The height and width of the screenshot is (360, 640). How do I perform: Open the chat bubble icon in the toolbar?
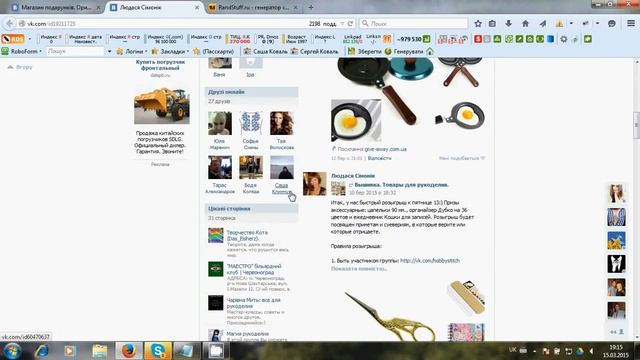pos(611,24)
